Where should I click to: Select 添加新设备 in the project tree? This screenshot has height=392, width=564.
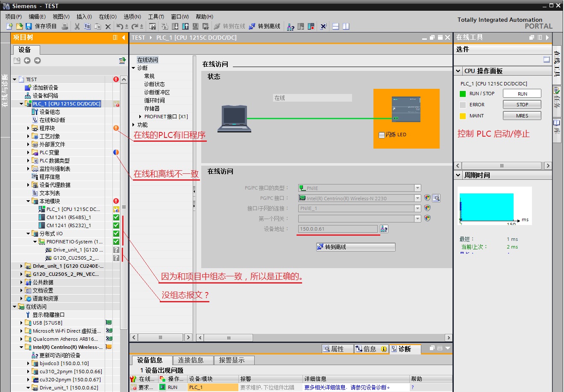pyautogui.click(x=45, y=88)
